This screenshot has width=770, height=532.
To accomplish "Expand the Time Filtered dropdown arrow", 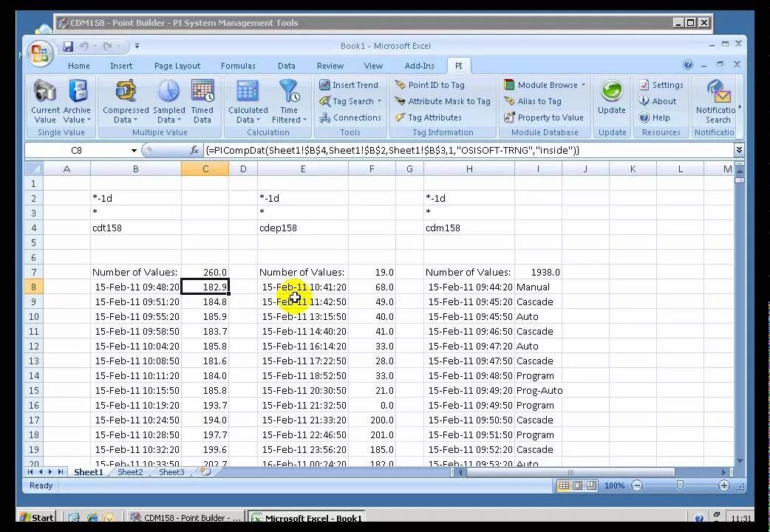I will [x=304, y=120].
